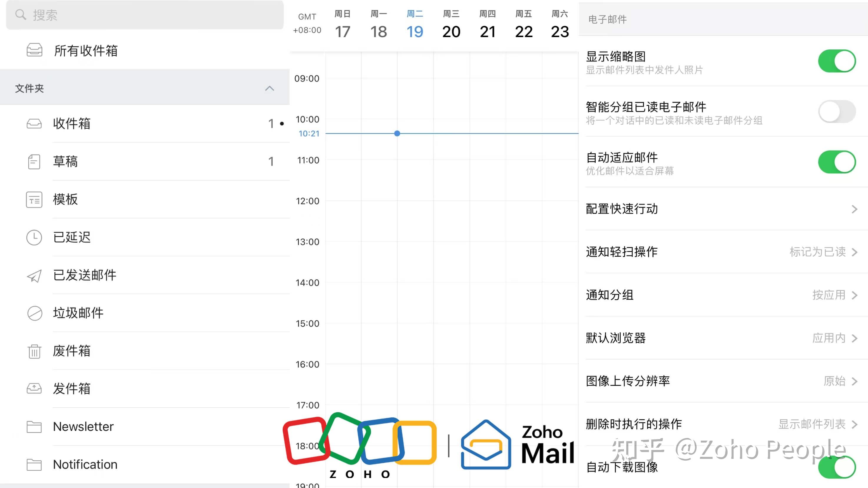Click the trash can icon for 废件箱

(34, 351)
